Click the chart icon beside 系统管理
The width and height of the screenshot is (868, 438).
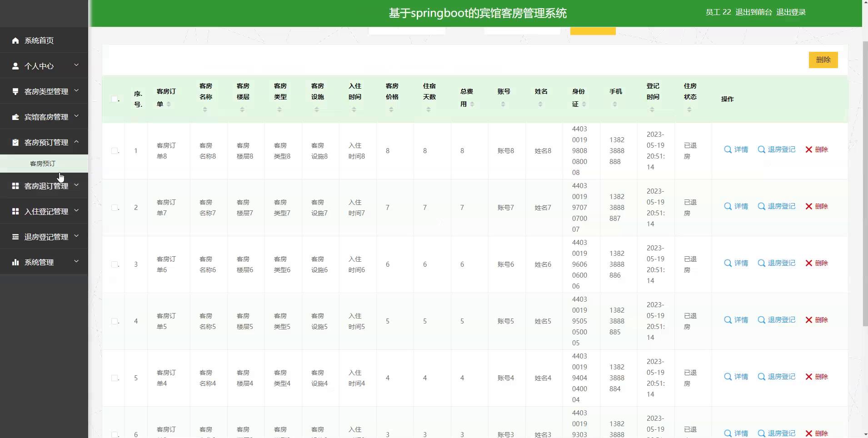[x=15, y=262]
